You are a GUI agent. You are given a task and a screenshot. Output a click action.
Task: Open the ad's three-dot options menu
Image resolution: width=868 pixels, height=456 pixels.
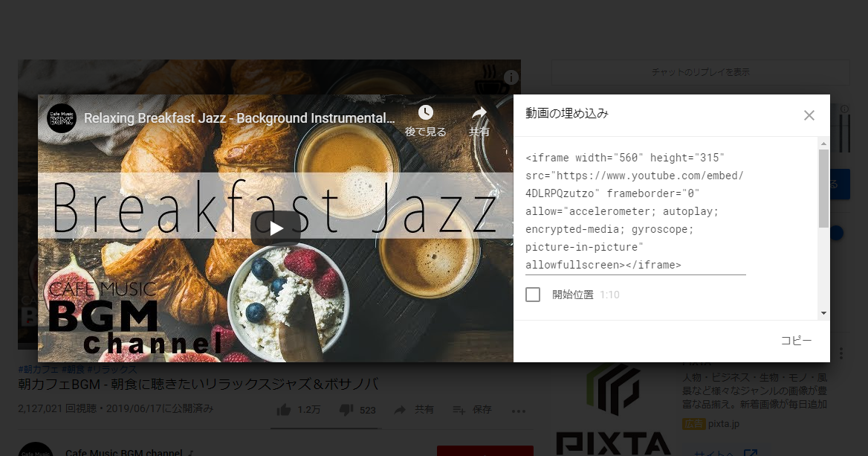pyautogui.click(x=841, y=353)
